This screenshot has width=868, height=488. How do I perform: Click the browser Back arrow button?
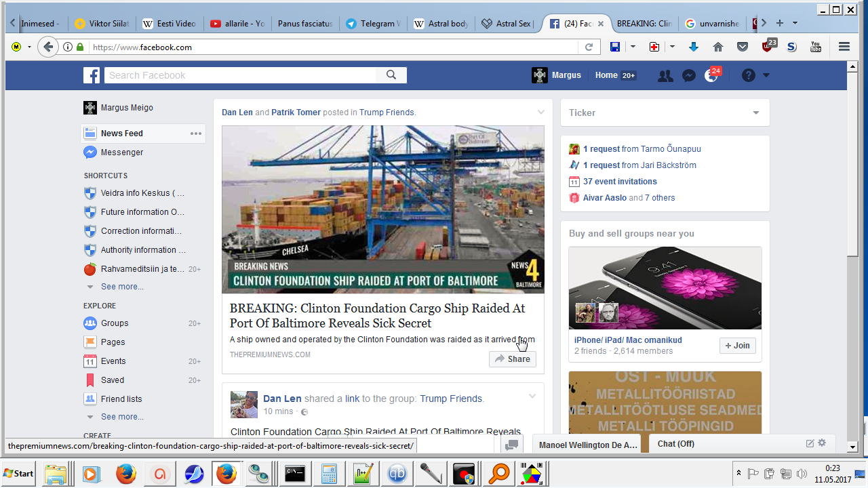(47, 47)
